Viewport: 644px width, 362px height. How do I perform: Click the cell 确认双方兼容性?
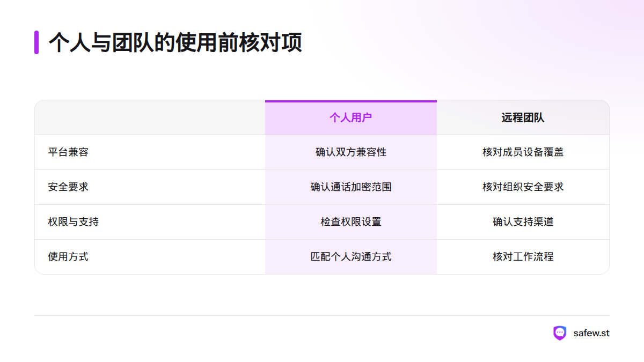tap(351, 152)
